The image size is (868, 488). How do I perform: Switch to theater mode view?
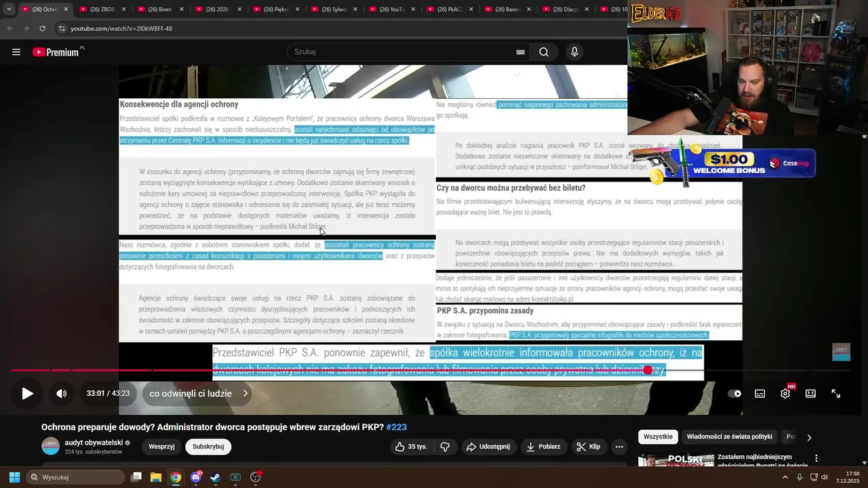[x=810, y=394]
